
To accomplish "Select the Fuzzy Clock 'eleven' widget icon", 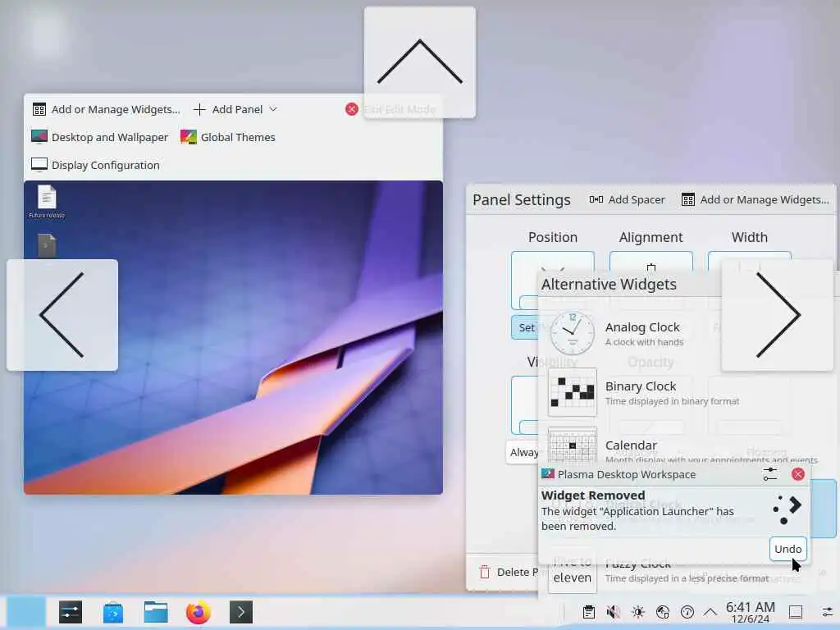I will point(572,577).
